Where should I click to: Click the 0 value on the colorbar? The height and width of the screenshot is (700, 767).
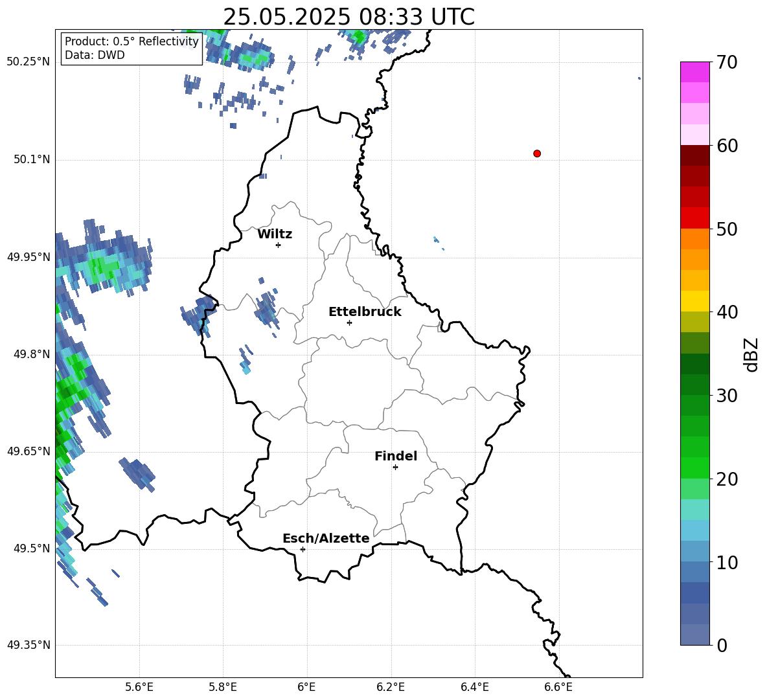point(722,646)
